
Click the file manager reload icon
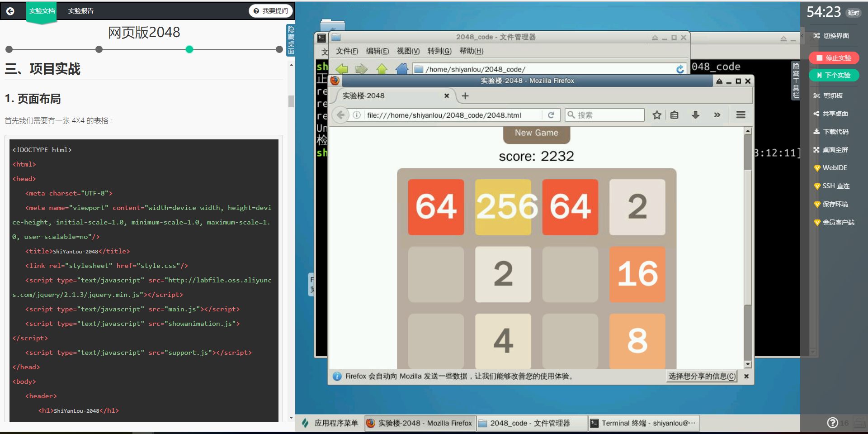point(680,69)
